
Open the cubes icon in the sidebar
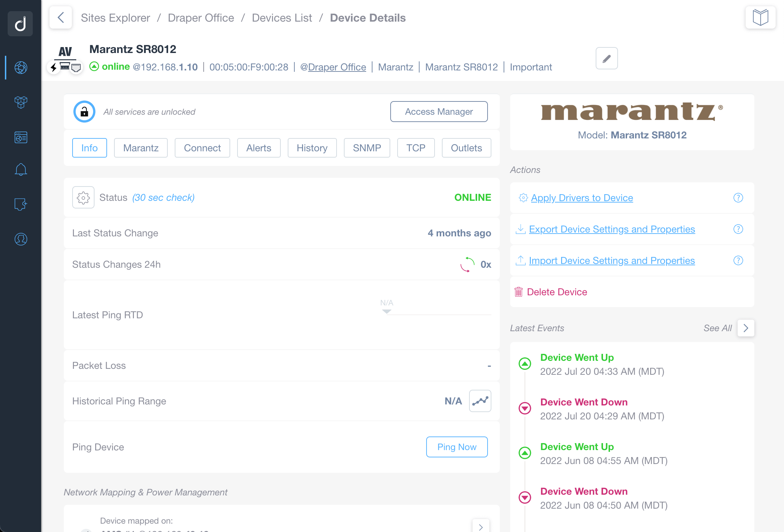(21, 102)
